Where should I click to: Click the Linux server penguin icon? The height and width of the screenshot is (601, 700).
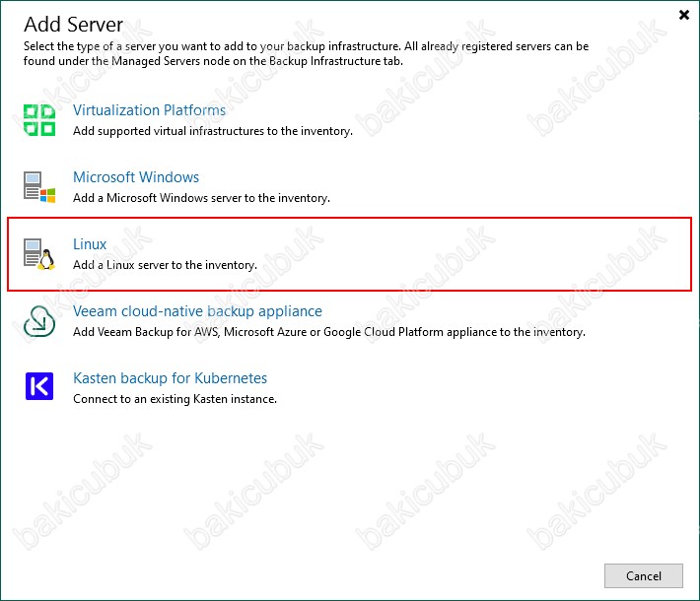coord(39,254)
